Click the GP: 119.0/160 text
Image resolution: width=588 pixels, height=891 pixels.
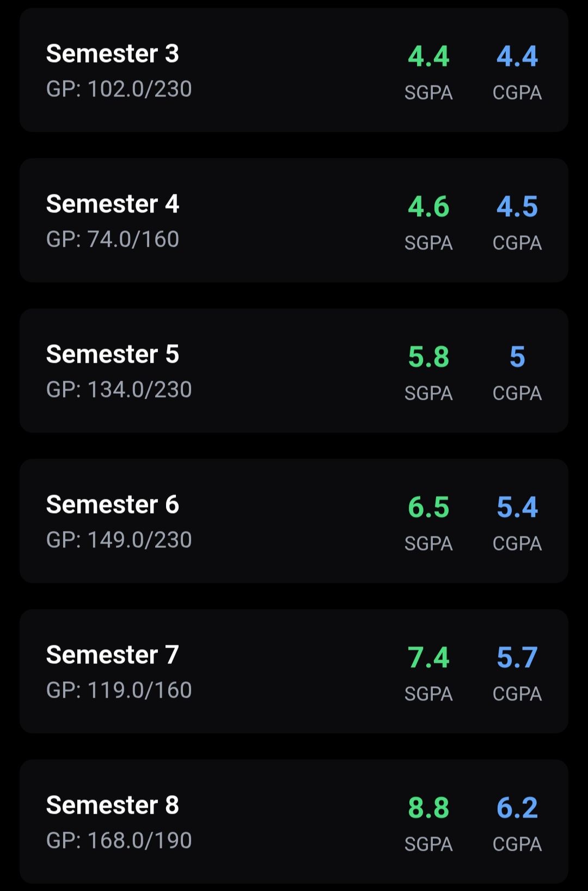point(119,691)
